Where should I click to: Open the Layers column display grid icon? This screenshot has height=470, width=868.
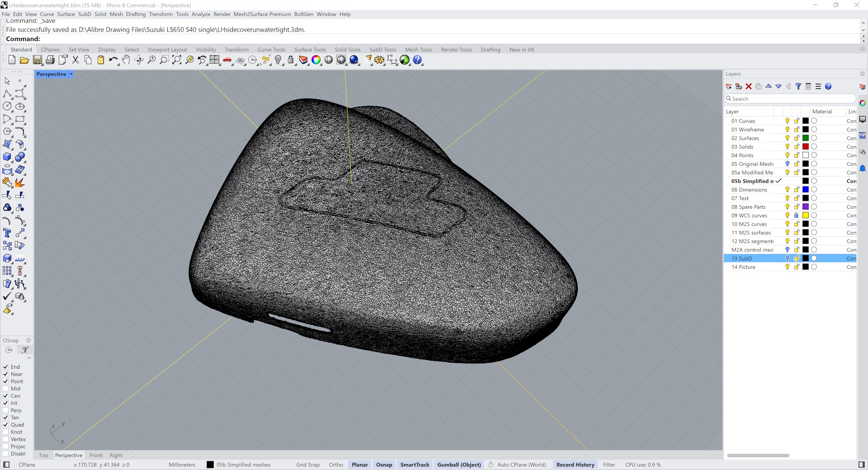pyautogui.click(x=808, y=86)
